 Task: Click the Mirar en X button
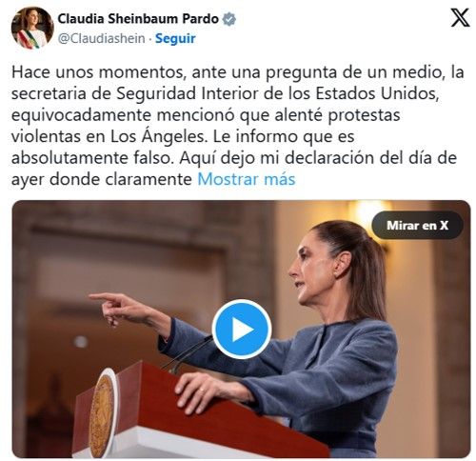tap(417, 226)
